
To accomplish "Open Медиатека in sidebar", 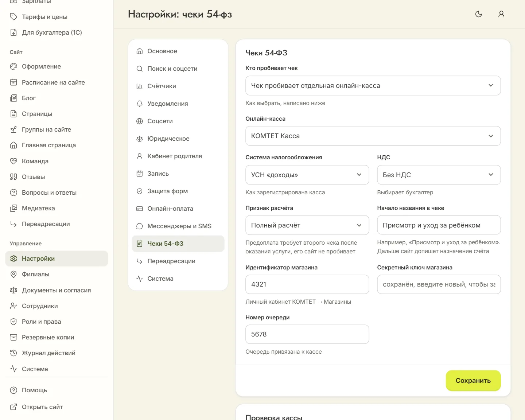I will (57, 208).
